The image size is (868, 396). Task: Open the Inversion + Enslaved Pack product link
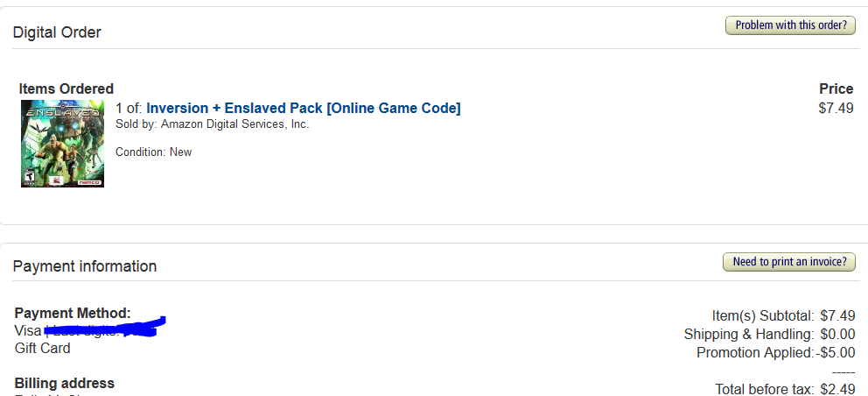click(x=304, y=108)
